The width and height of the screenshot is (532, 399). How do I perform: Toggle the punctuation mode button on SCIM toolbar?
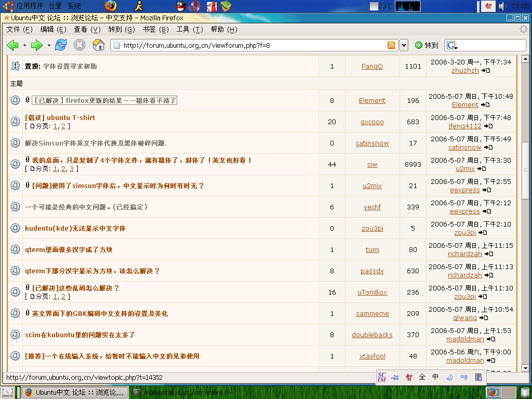click(464, 377)
